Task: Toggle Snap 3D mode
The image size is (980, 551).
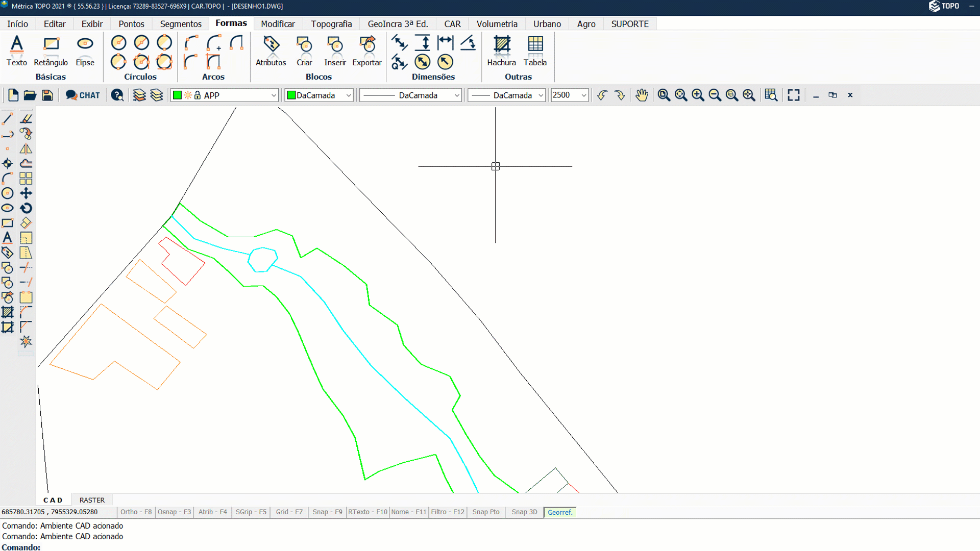Action: [x=524, y=512]
